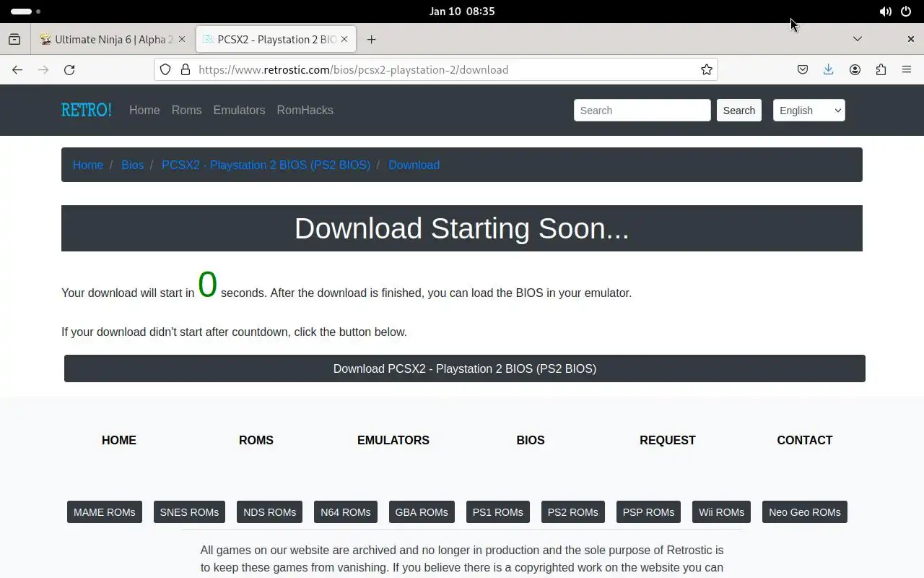Click Download PCSX2 Playstation 2 BIOS button

coord(465,368)
